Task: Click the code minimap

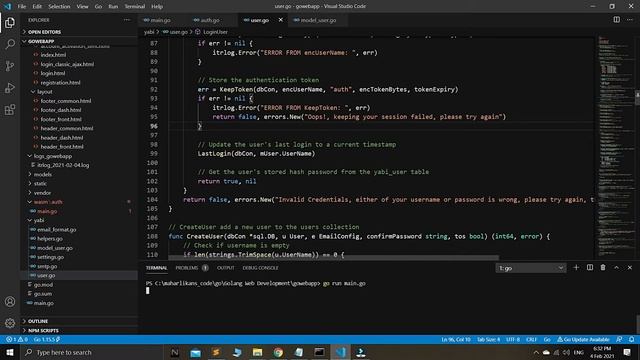Action: [x=615, y=147]
